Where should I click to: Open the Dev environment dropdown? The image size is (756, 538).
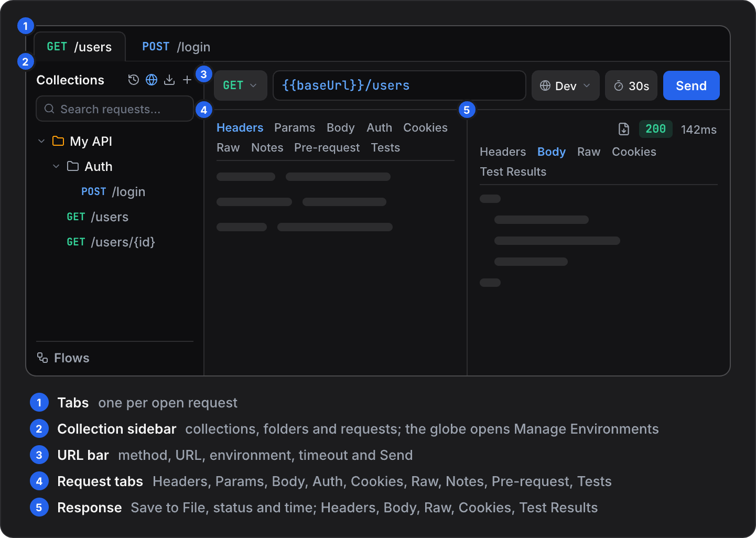tap(566, 85)
